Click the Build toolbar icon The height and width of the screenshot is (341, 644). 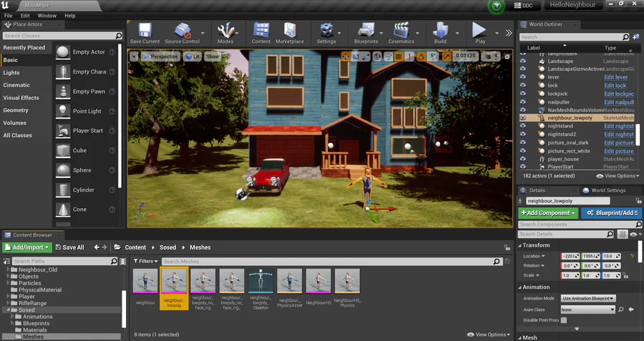pyautogui.click(x=440, y=33)
